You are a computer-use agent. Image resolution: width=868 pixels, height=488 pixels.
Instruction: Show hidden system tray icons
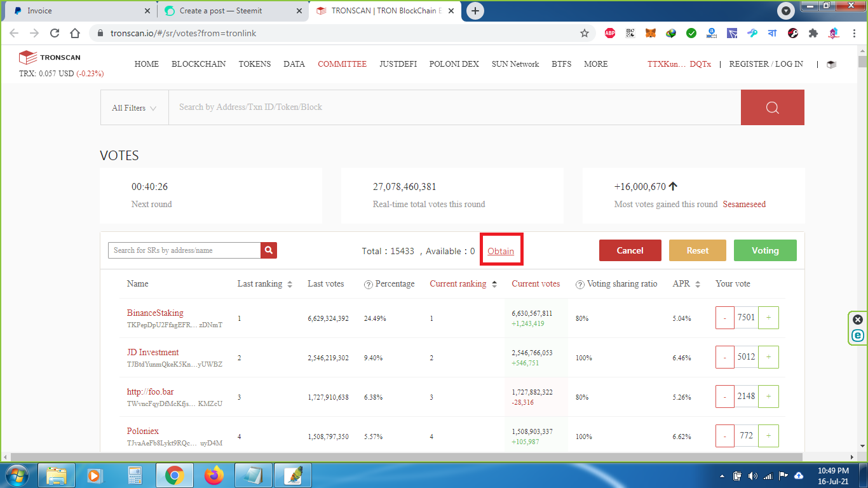point(722,476)
